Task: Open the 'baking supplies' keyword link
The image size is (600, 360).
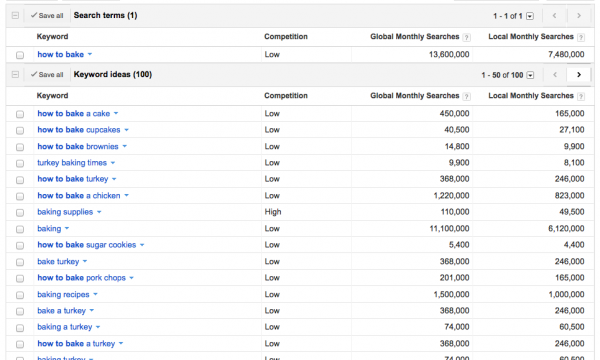Action: pos(65,212)
